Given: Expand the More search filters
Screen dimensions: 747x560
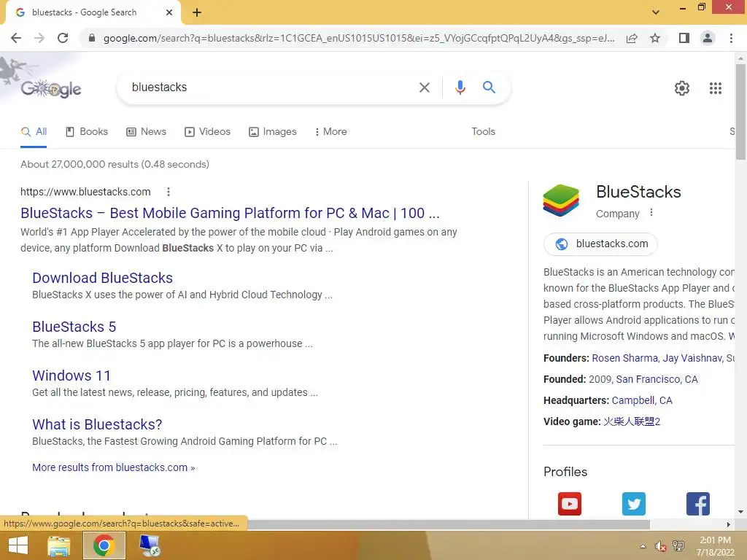Looking at the screenshot, I should pyautogui.click(x=330, y=131).
